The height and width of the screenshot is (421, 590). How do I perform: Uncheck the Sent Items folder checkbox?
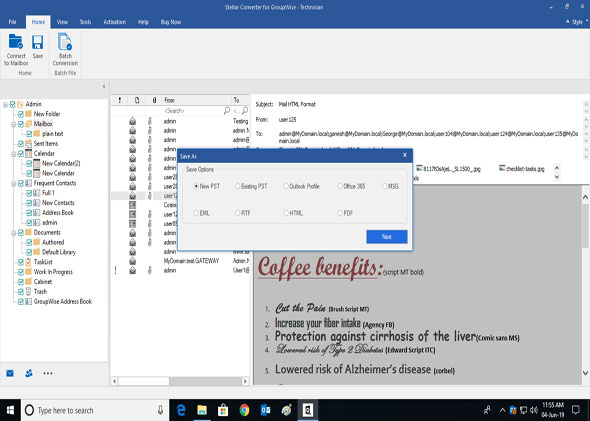(x=21, y=144)
